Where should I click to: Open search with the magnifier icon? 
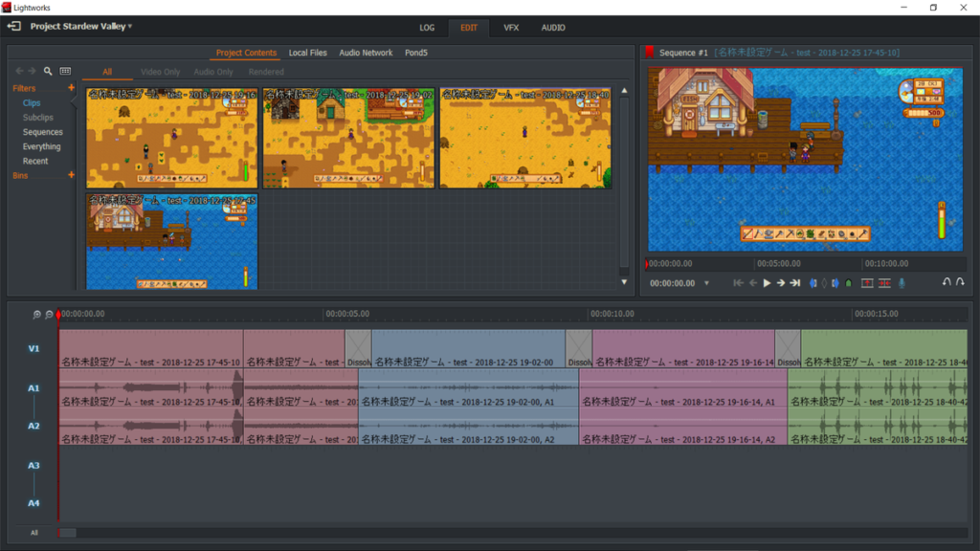[48, 71]
